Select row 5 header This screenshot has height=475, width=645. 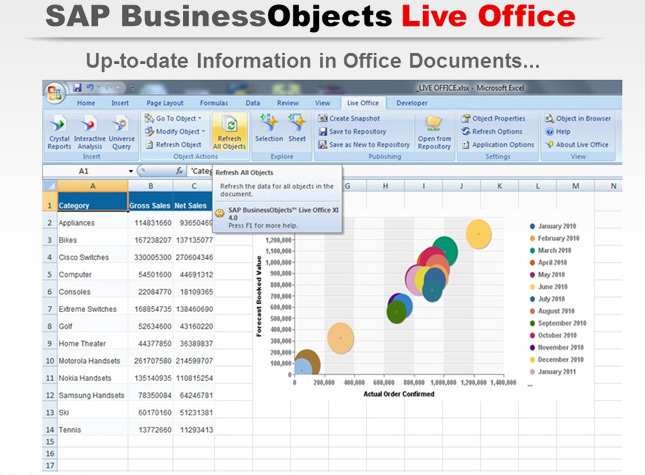coord(49,274)
